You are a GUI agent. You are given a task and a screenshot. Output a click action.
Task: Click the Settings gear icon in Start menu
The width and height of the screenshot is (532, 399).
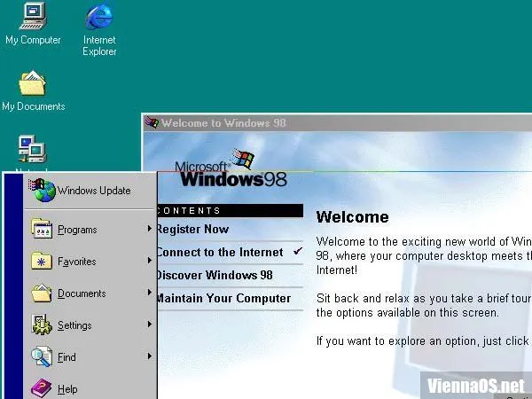pyautogui.click(x=42, y=325)
